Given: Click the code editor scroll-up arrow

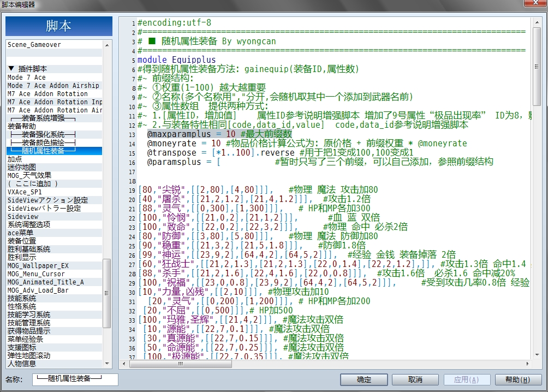Looking at the screenshot, I should click(537, 22).
